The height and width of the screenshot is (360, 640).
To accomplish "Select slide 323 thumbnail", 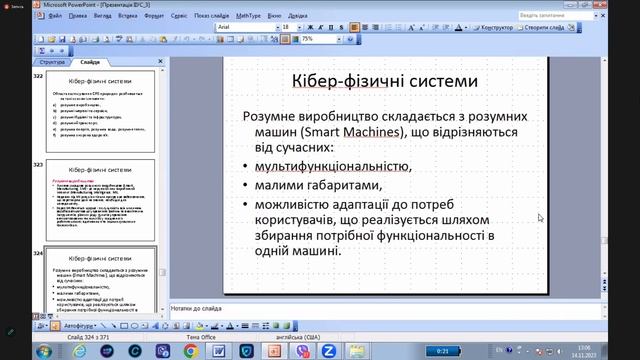I will point(100,200).
